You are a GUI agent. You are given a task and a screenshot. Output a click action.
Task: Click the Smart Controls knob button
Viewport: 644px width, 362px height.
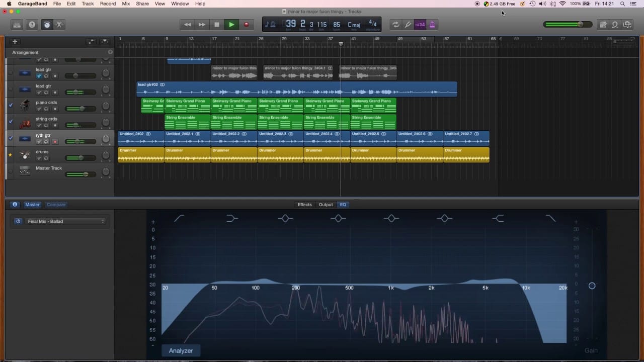click(47, 25)
